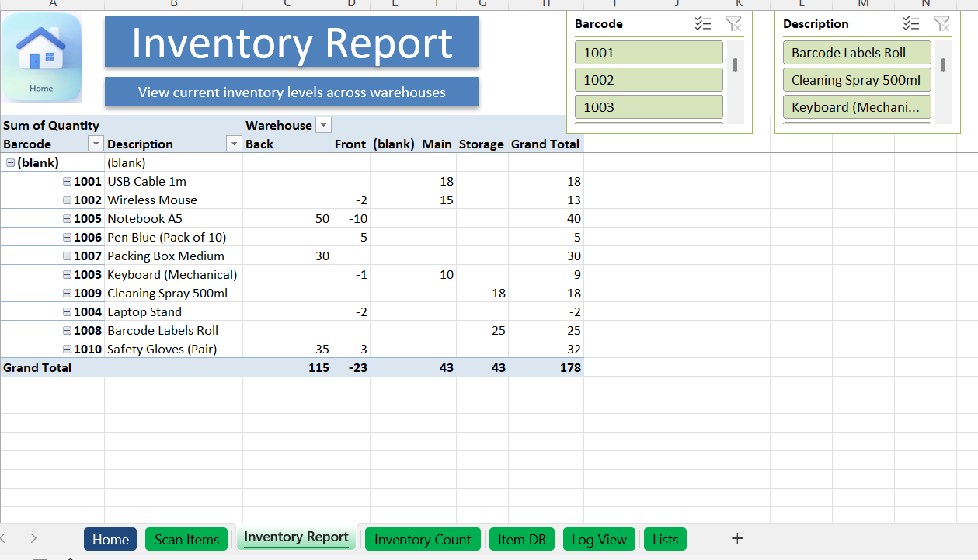
Task: Collapse barcode 1001 row
Action: click(x=68, y=182)
